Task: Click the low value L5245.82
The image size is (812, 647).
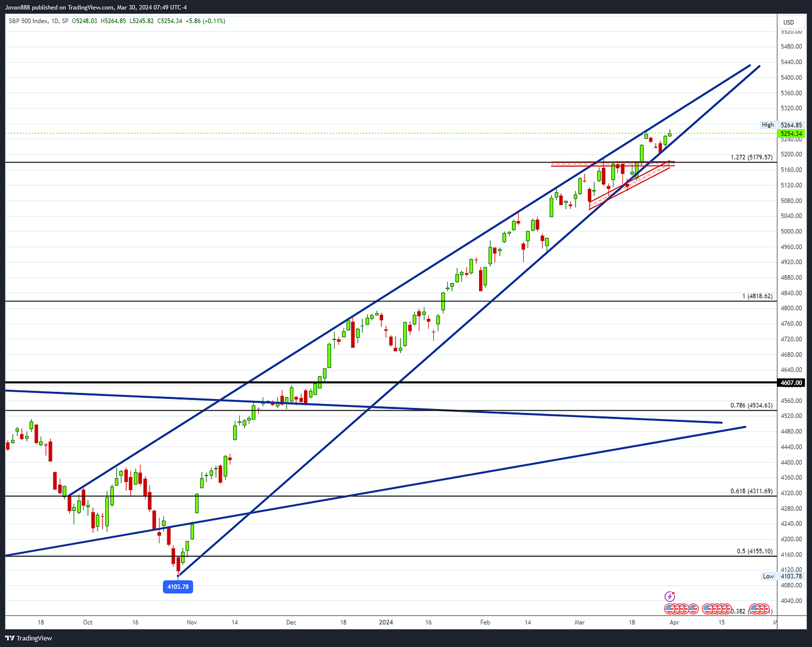Action: pyautogui.click(x=142, y=21)
